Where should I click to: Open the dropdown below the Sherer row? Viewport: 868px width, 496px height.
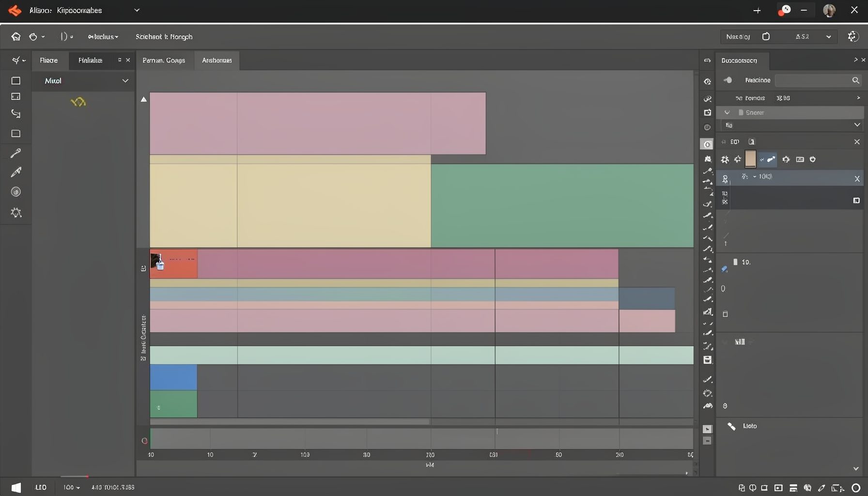tap(857, 125)
